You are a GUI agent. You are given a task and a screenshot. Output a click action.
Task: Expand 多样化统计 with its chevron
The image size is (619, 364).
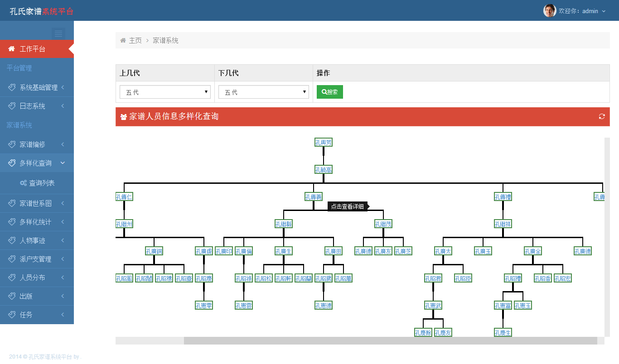[x=63, y=222]
